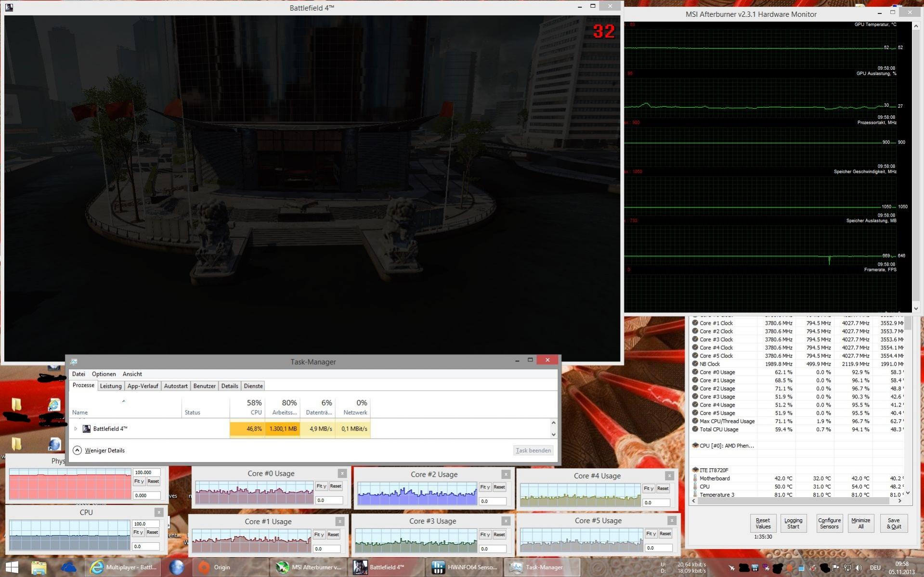Click the Task-Manager process list scroll-down arrow
Image resolution: width=924 pixels, height=577 pixels.
click(553, 434)
